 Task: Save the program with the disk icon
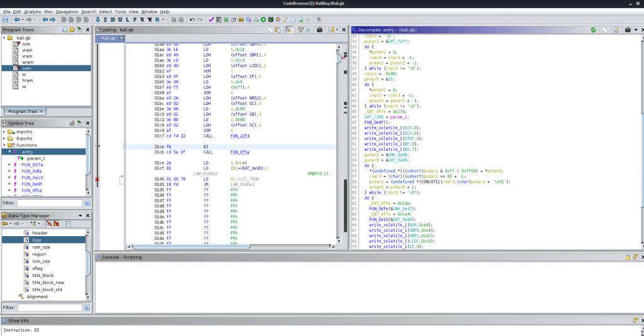(5, 19)
